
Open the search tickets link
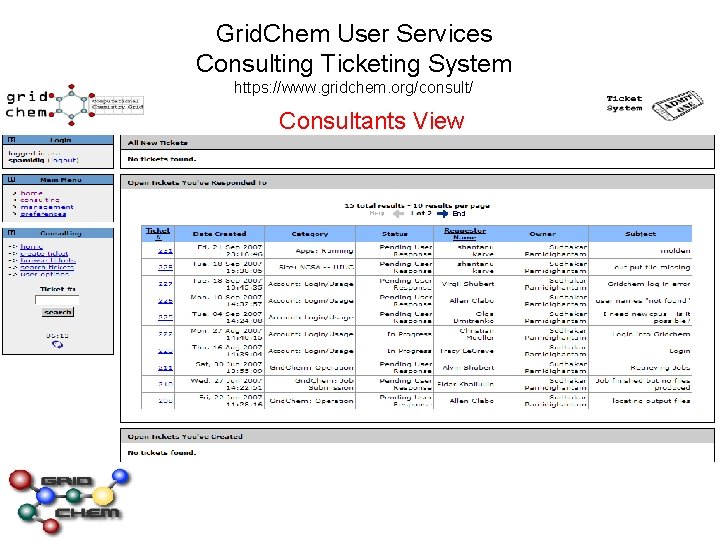click(47, 267)
